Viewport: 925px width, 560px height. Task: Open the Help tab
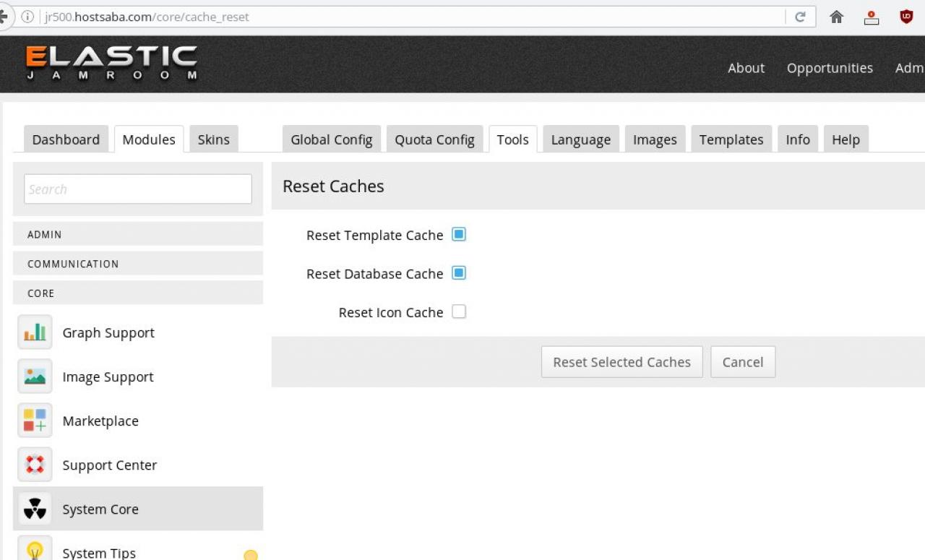point(846,139)
